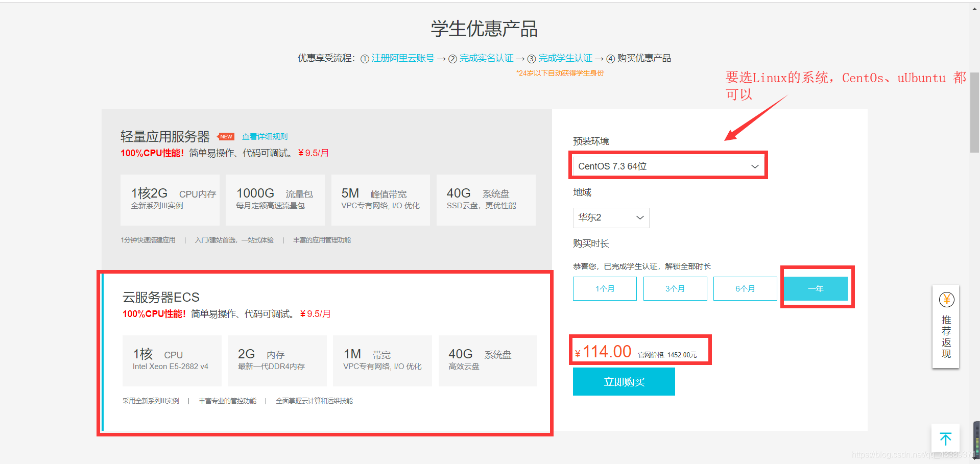Image resolution: width=980 pixels, height=464 pixels.
Task: Select the 3个月 purchase duration
Action: coord(675,288)
